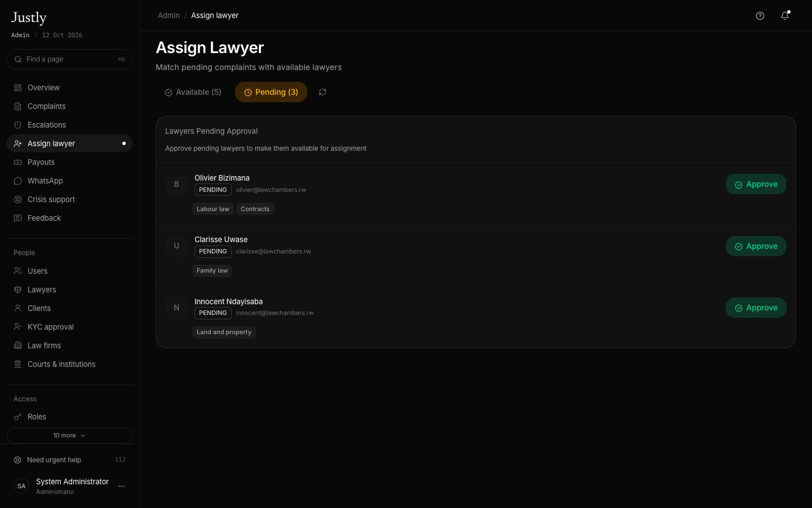
Task: Click the Labour law tag
Action: 213,209
